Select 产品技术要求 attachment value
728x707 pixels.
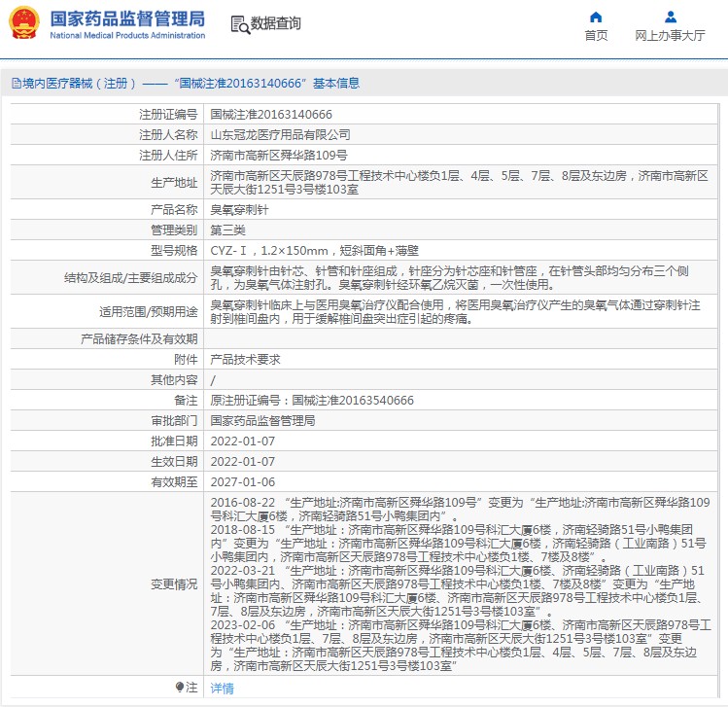point(245,360)
